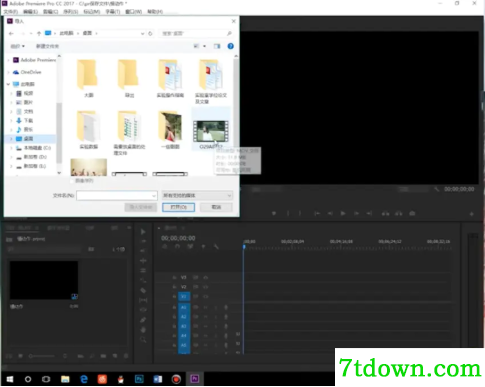Open the file name combo box arrow
The image size is (485, 387).
click(x=154, y=196)
